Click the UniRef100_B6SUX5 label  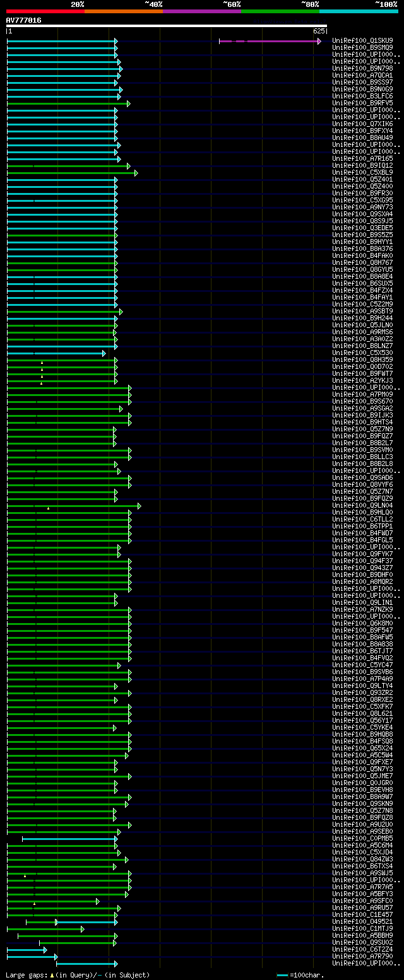[x=362, y=283]
